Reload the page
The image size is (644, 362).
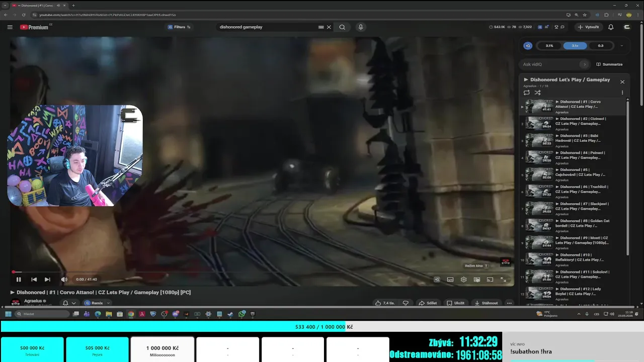click(x=23, y=15)
